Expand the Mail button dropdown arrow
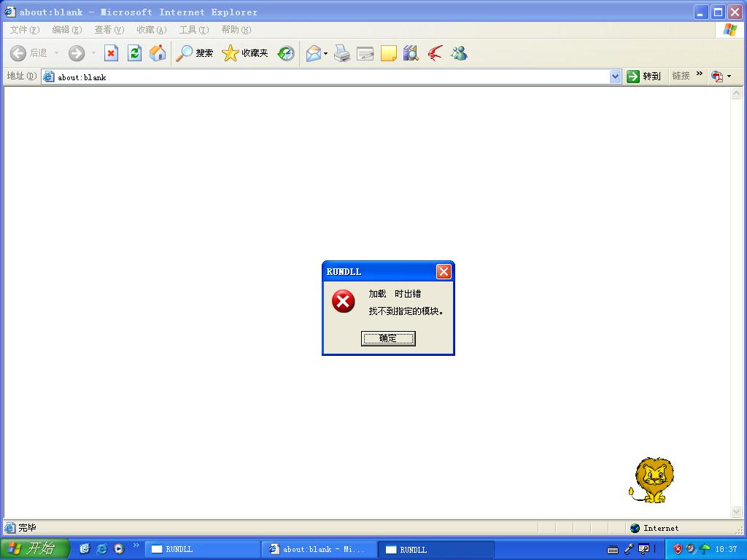This screenshot has width=747, height=560. click(x=326, y=53)
